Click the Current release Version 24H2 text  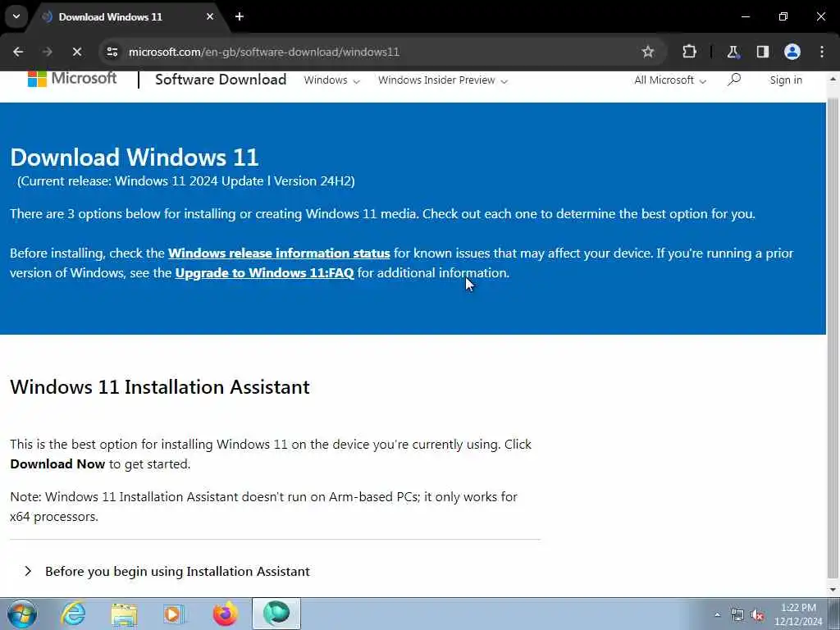pos(186,181)
